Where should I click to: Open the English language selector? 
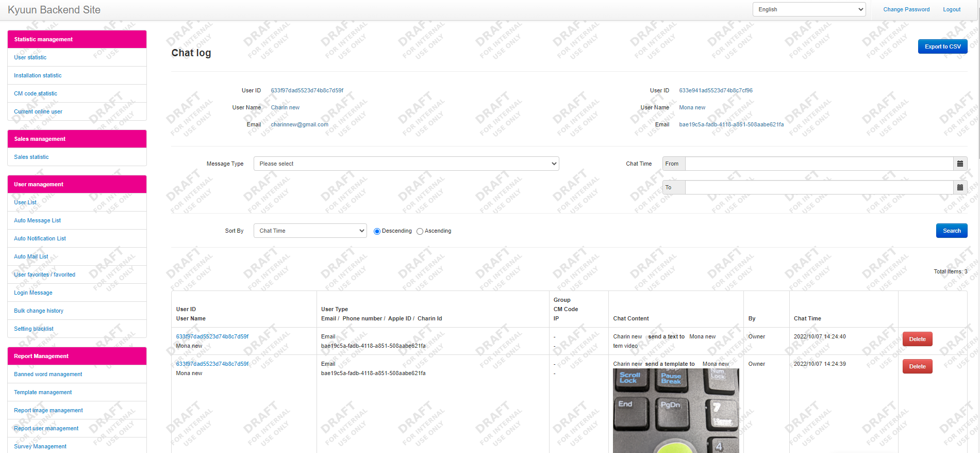point(808,9)
